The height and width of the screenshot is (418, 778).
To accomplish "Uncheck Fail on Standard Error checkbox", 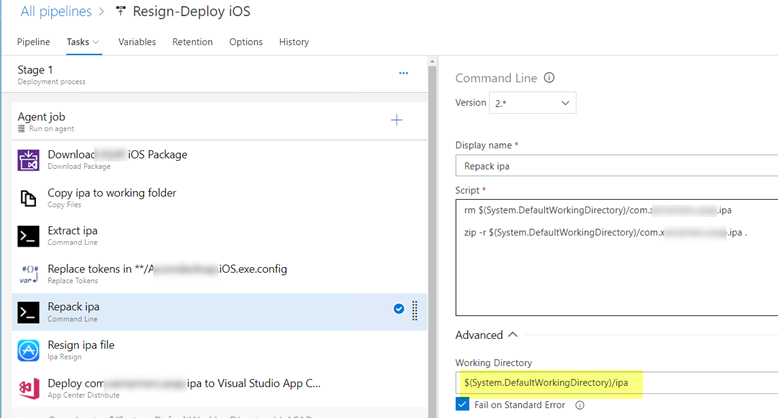I will coord(462,405).
